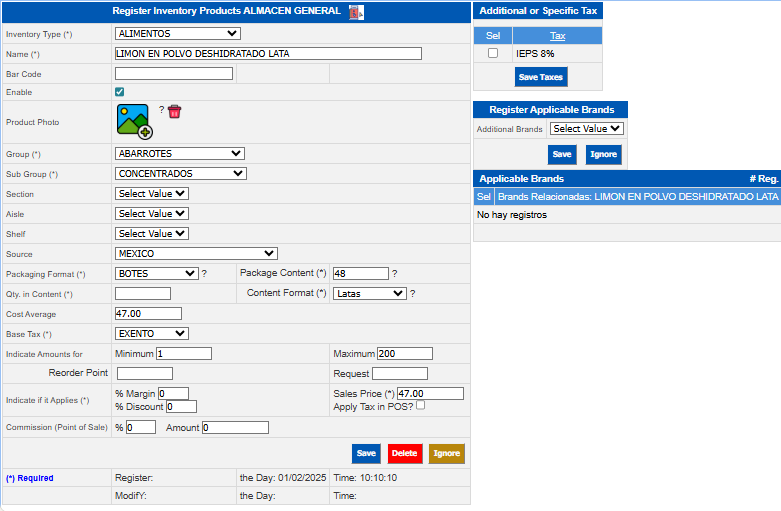Enable Apply Tax in POS checkbox
The image size is (781, 511).
pyautogui.click(x=420, y=405)
